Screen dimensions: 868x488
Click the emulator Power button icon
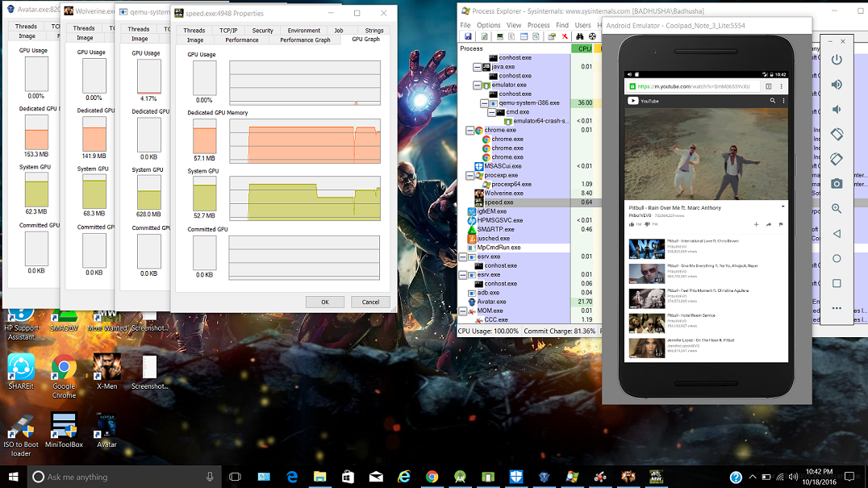pyautogui.click(x=837, y=60)
